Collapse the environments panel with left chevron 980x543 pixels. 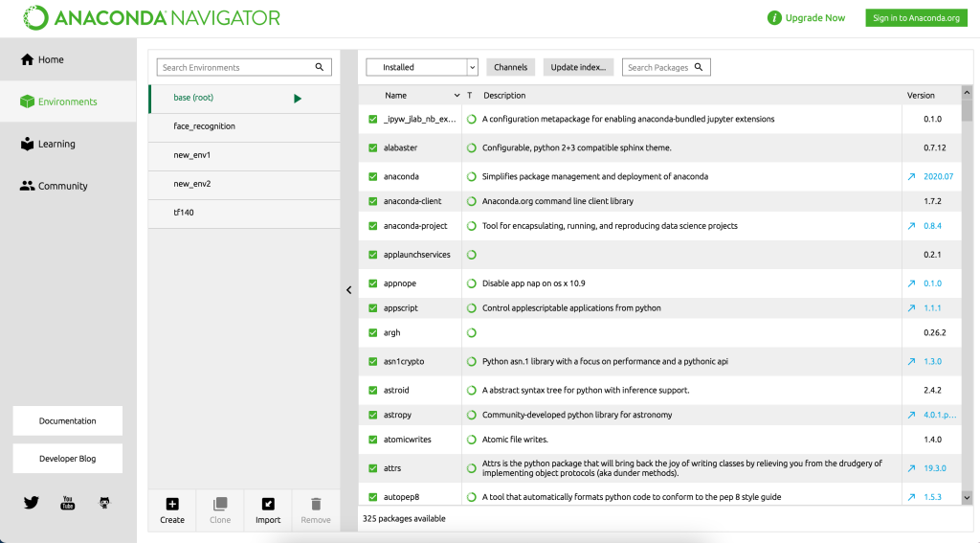pyautogui.click(x=348, y=290)
